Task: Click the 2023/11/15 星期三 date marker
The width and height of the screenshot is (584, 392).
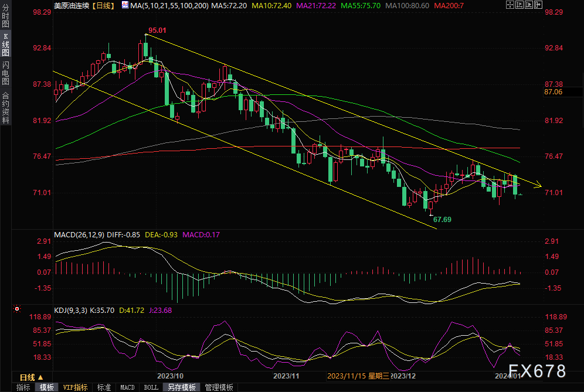Action: 358,376
